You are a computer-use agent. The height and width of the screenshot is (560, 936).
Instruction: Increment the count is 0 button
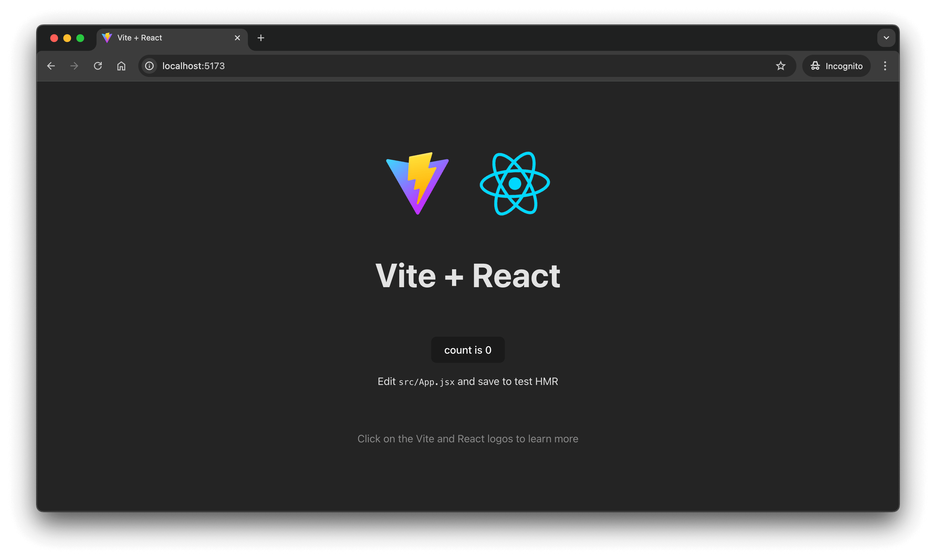pyautogui.click(x=467, y=350)
